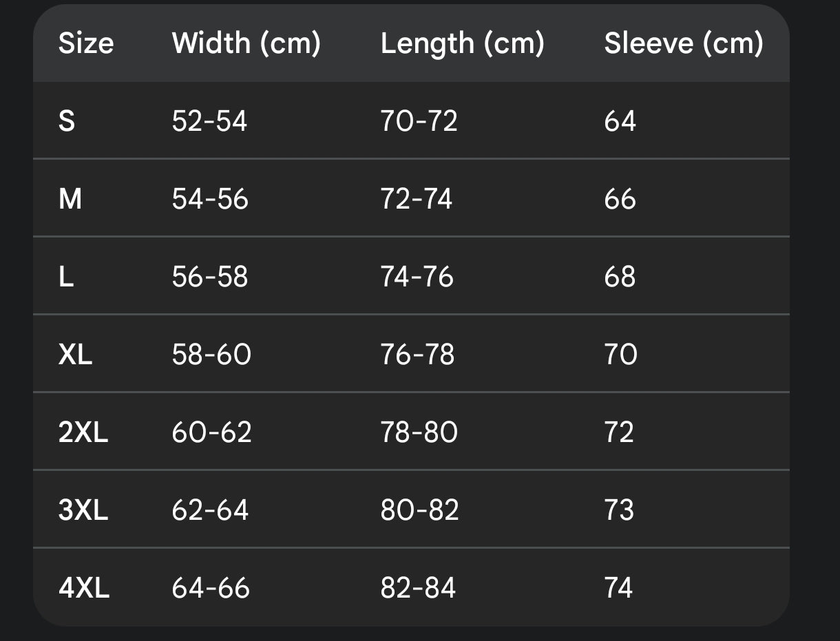Click the 64-66 width cell
Screen dimensions: 840x641
211,588
